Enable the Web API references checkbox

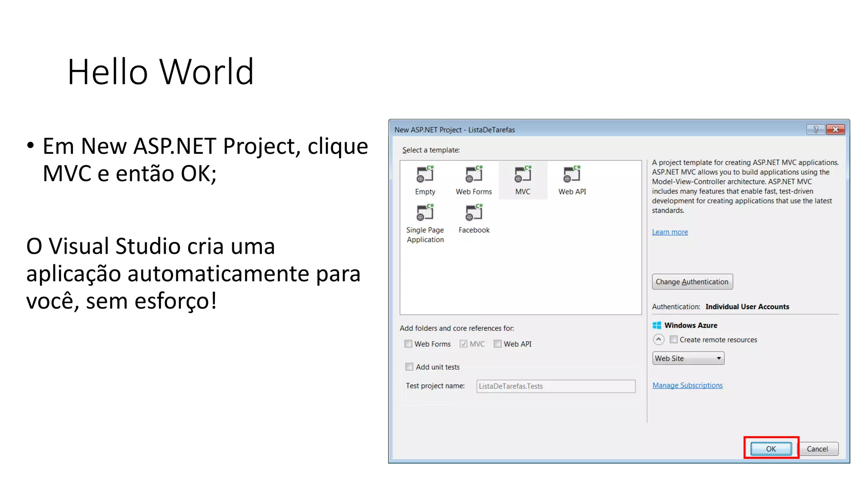(498, 344)
